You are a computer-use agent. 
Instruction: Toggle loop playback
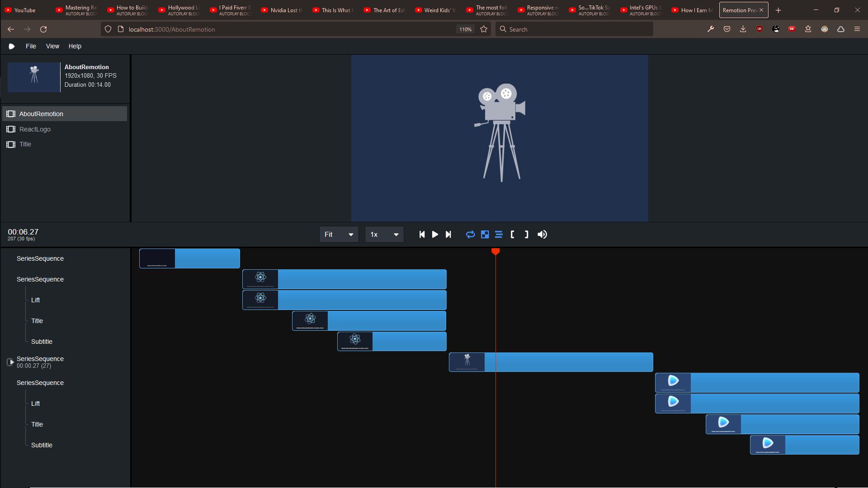coord(471,235)
